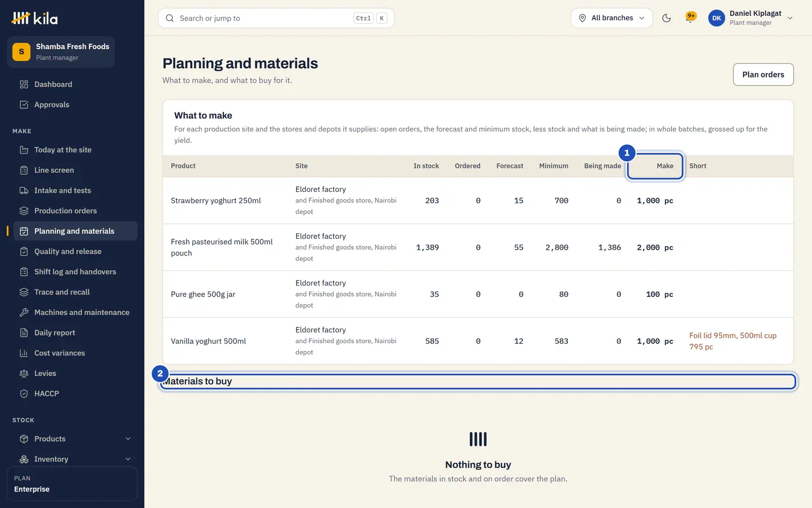Viewport: 812px width, 508px height.
Task: Click the Pure ghee 500g jar product
Action: coord(203,294)
